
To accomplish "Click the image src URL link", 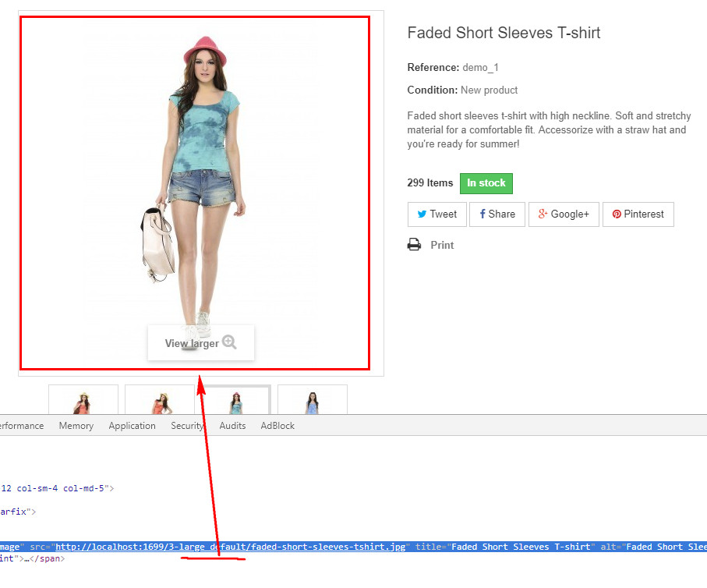I will [231, 547].
